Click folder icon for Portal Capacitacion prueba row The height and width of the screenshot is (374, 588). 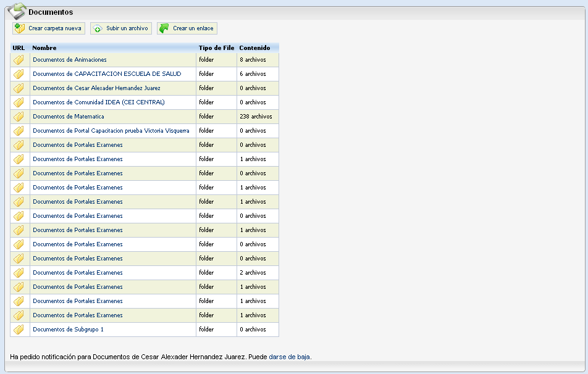[x=19, y=131]
